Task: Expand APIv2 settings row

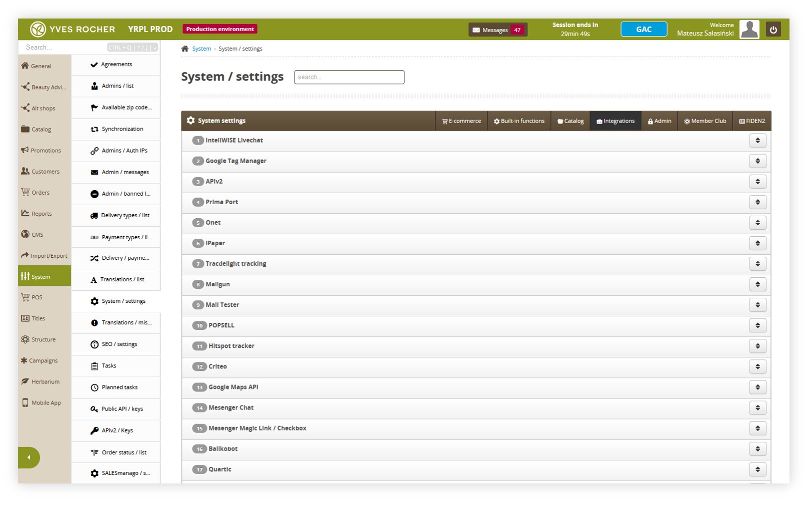Action: tap(757, 182)
